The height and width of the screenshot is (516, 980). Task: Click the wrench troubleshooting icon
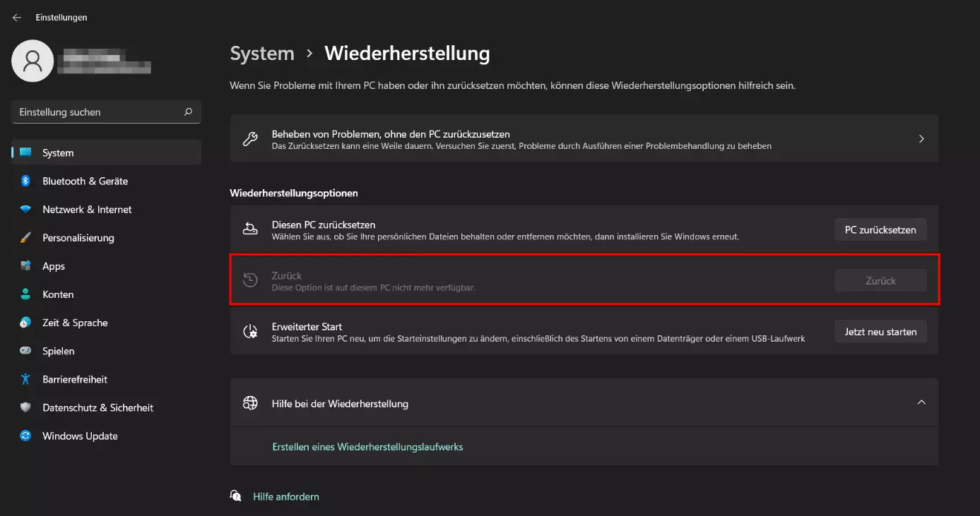click(x=250, y=139)
